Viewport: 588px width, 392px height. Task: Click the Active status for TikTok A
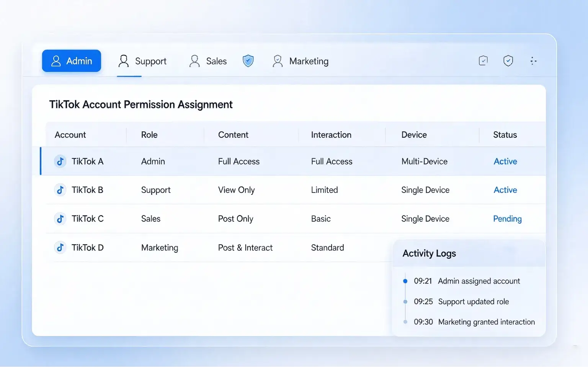(x=505, y=162)
